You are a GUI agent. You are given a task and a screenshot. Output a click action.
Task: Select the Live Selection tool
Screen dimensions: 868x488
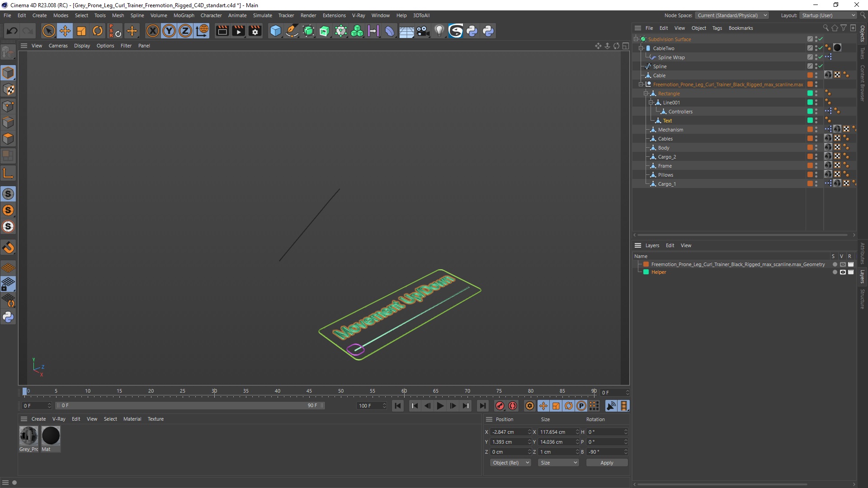pyautogui.click(x=48, y=31)
